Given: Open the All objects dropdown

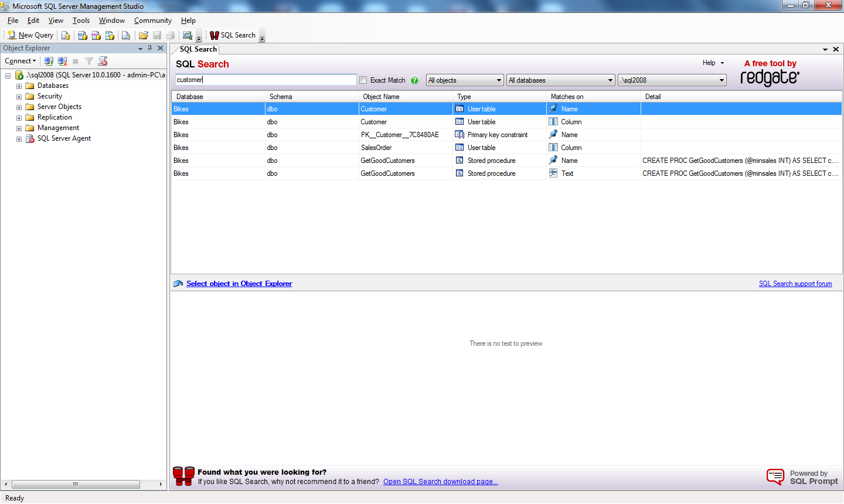Looking at the screenshot, I should click(465, 80).
